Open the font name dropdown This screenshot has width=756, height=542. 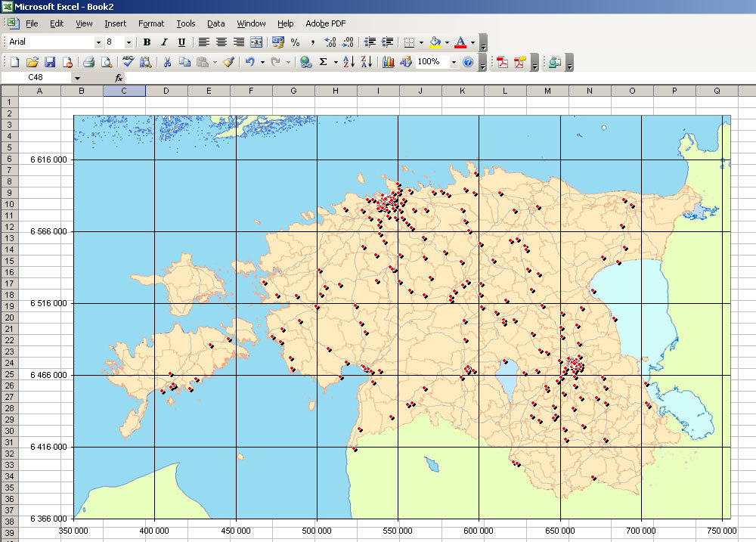point(98,42)
